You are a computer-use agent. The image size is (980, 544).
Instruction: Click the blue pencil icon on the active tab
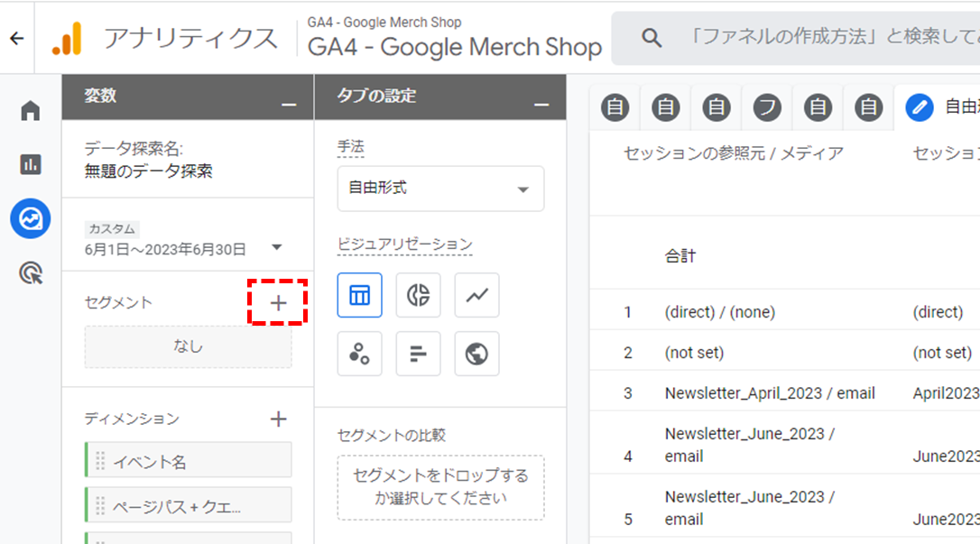point(920,107)
